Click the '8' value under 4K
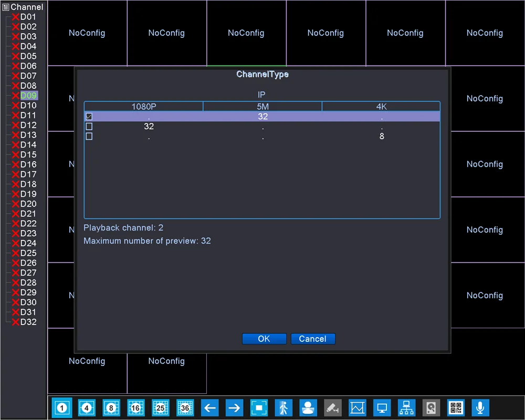525x420 pixels. [x=382, y=136]
